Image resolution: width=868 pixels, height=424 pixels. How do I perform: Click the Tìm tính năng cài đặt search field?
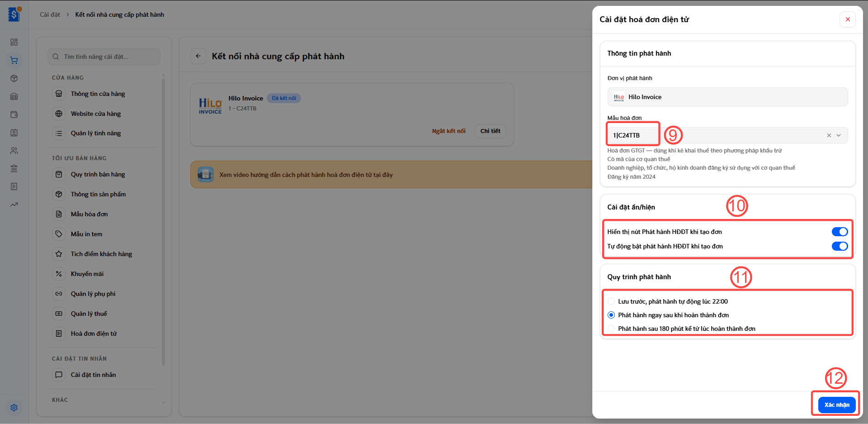coord(104,57)
